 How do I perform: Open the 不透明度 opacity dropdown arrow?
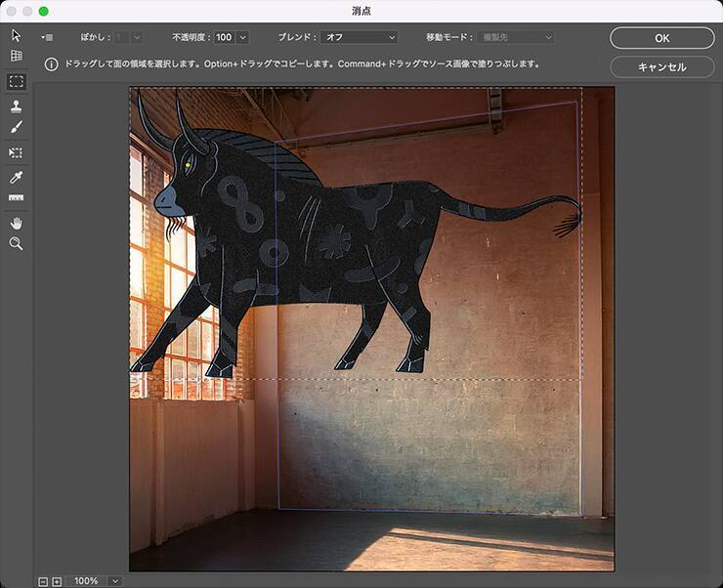tap(242, 37)
